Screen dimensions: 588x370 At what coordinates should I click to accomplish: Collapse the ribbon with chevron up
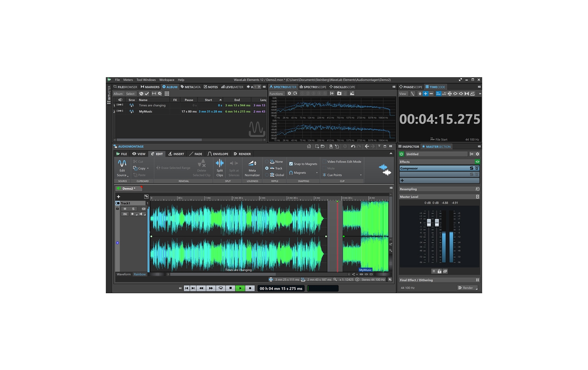coord(391,154)
